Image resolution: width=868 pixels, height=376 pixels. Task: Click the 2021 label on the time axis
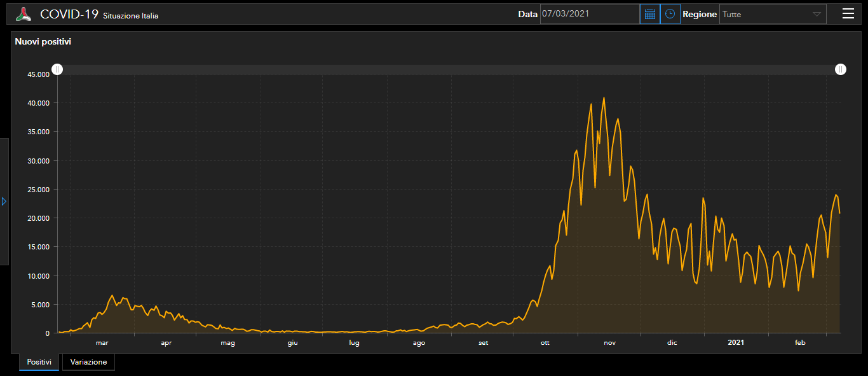coord(736,343)
